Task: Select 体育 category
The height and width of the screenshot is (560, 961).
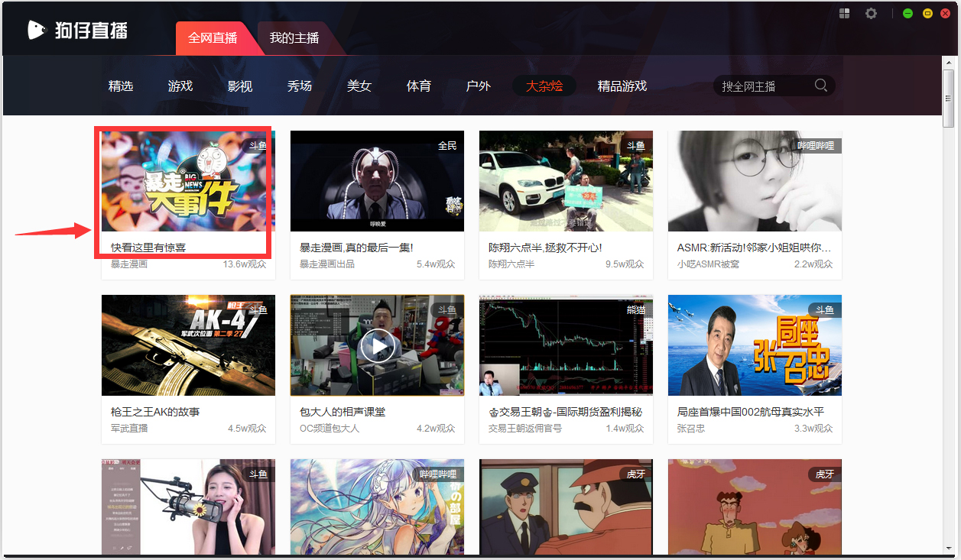Action: [x=419, y=86]
